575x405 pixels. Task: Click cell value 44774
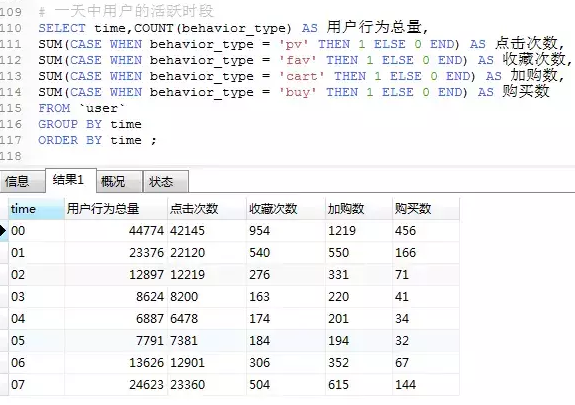click(x=146, y=231)
